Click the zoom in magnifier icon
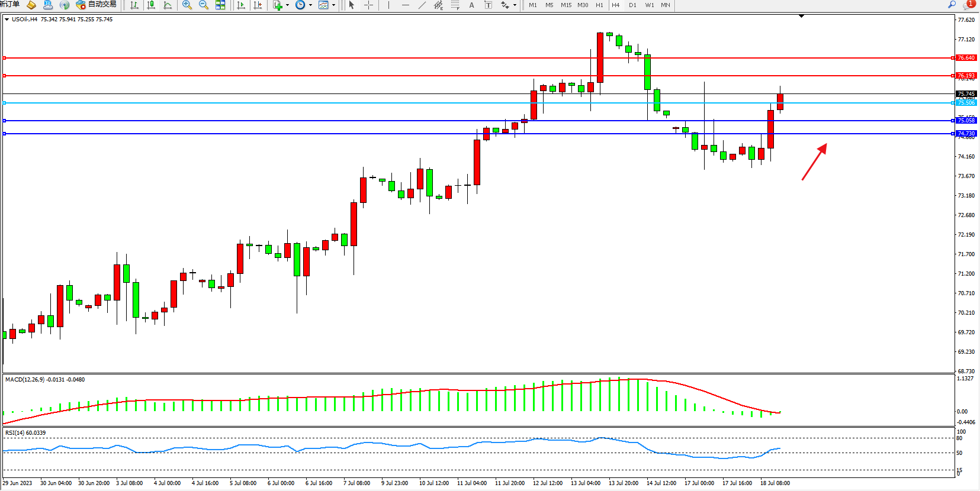Screen dimensions: 980x491 tap(187, 5)
